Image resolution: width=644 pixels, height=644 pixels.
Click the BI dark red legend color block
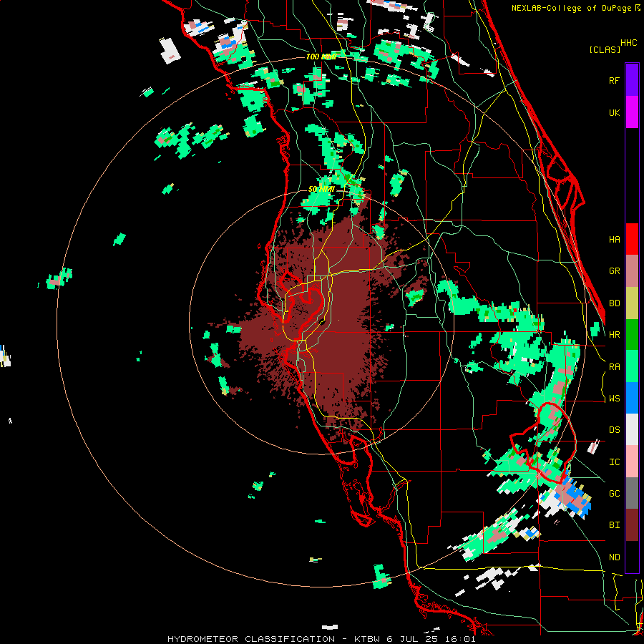pos(632,525)
